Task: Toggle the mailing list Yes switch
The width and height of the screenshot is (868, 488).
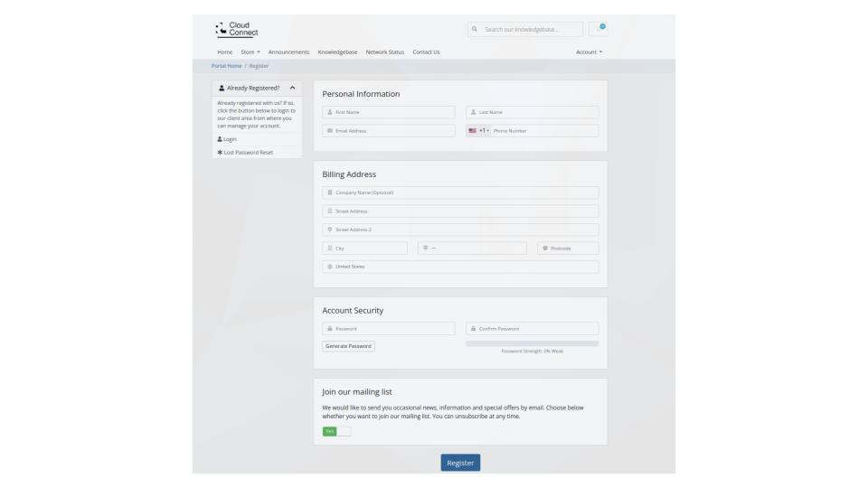Action: [336, 432]
